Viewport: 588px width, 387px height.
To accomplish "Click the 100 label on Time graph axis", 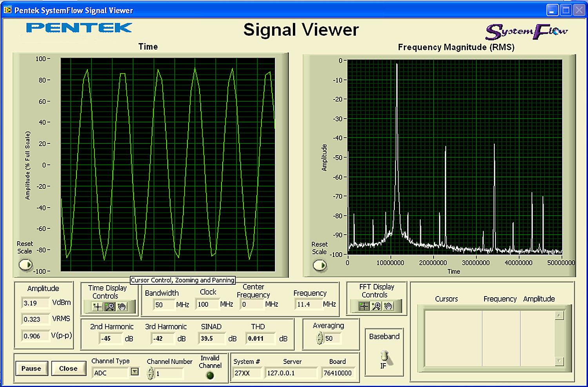I will pyautogui.click(x=41, y=59).
